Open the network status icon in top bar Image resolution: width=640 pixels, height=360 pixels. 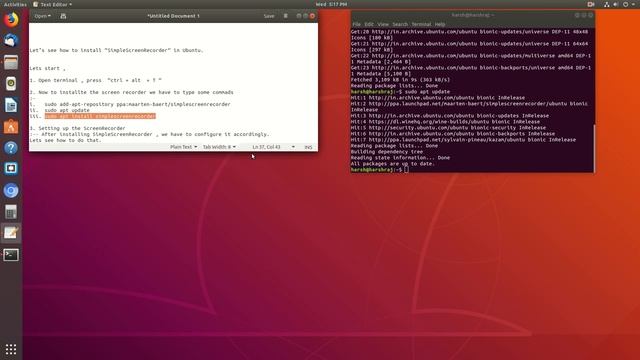607,4
